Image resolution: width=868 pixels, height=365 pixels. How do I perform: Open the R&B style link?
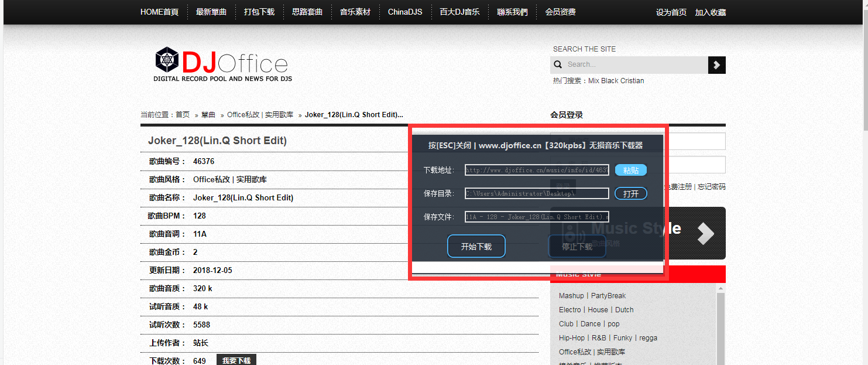[599, 338]
